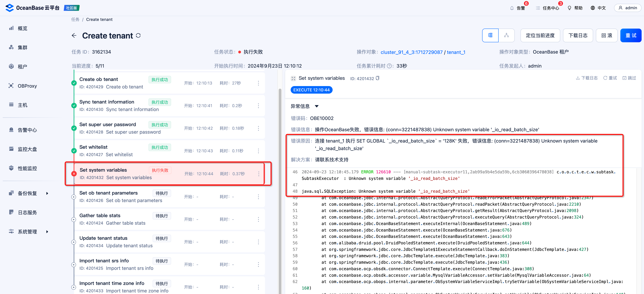
Task: Switch to topology graph view of task
Action: pos(506,35)
